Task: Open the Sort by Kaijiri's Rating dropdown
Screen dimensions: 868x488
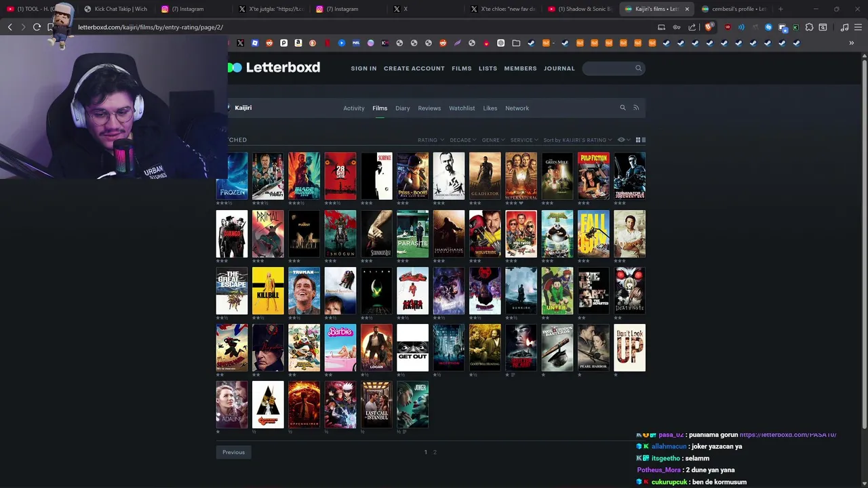Action: 577,140
